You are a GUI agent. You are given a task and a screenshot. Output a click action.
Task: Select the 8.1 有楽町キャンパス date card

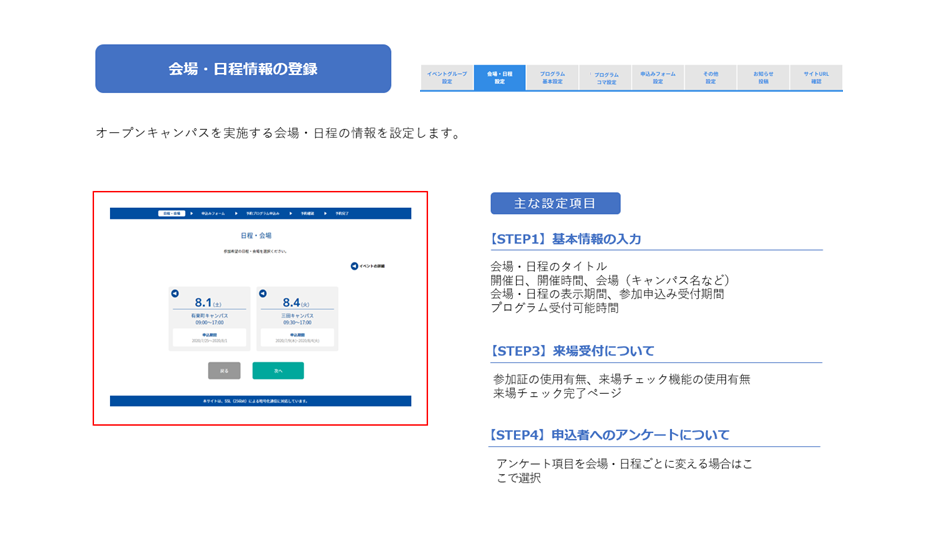pos(210,319)
